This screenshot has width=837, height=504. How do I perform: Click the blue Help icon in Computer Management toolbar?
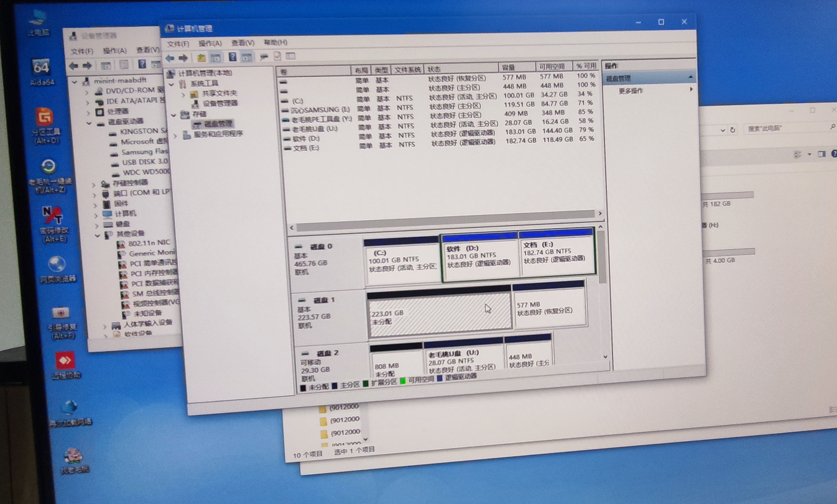[x=232, y=57]
